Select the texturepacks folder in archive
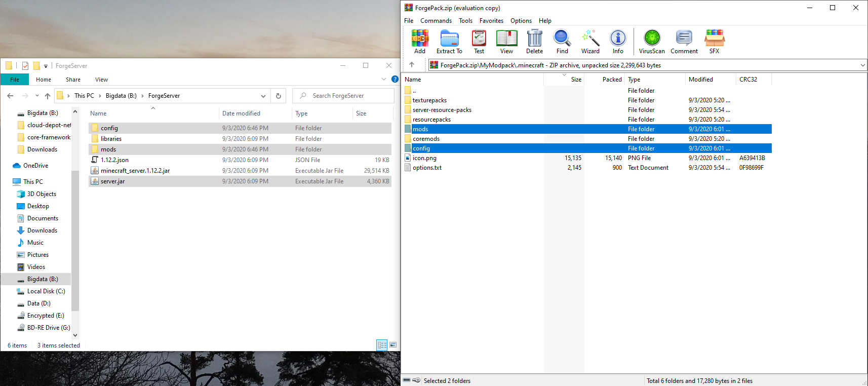This screenshot has width=868, height=386. [x=429, y=100]
